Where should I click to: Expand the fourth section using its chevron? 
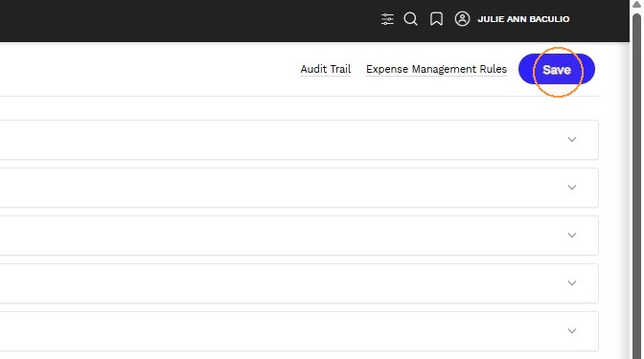point(572,283)
